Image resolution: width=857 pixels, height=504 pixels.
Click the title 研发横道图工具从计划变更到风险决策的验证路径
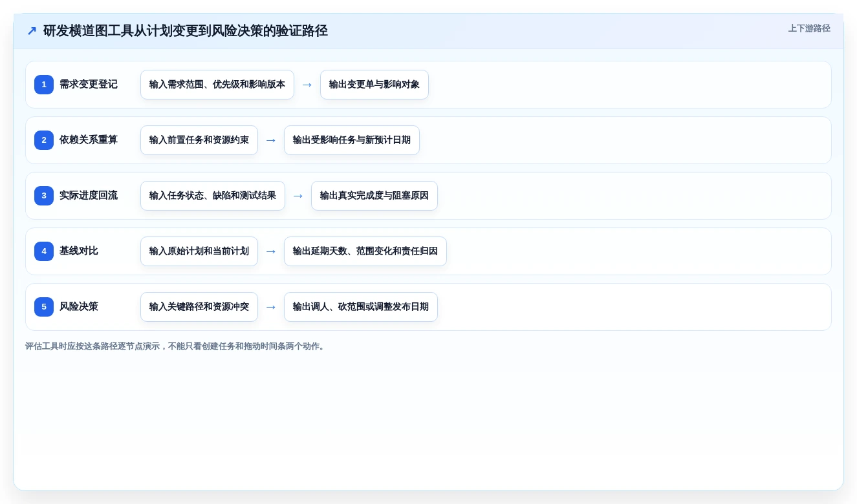coord(186,30)
